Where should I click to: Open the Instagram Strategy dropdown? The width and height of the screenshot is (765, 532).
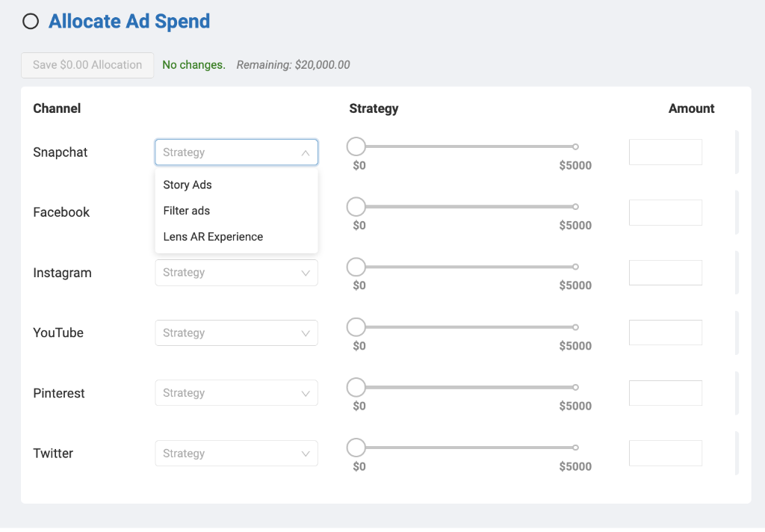[236, 273]
